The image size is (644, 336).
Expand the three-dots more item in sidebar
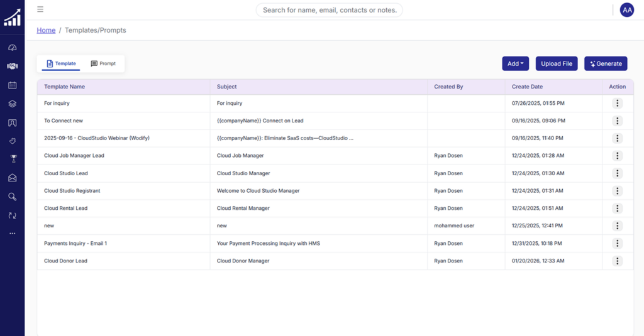tap(12, 234)
